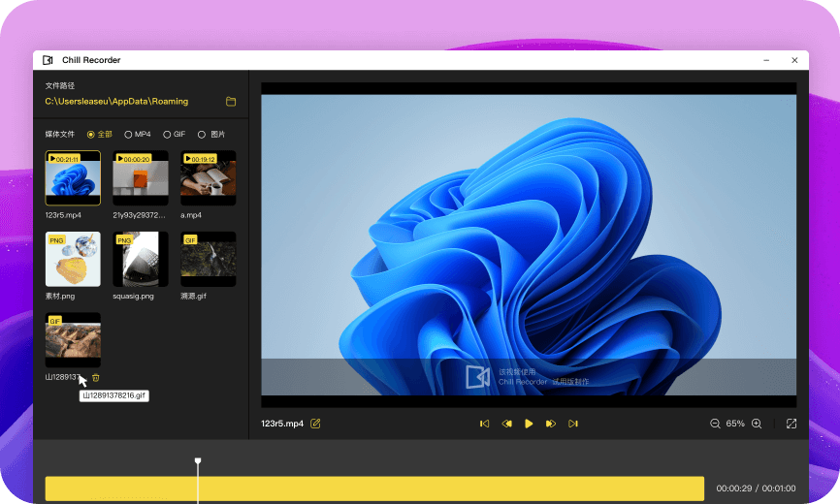Screen dimensions: 840x504
Task: Filter media files by MP4
Action: point(129,135)
